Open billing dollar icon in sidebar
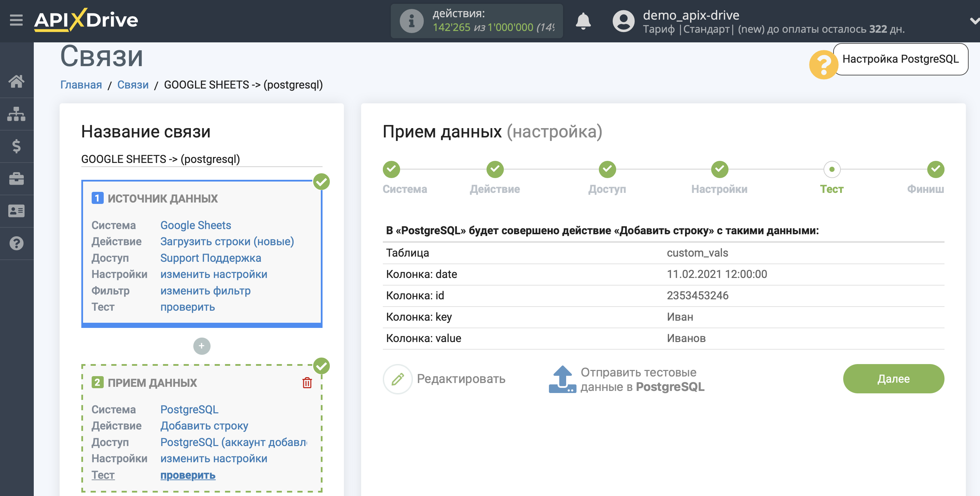 [16, 146]
